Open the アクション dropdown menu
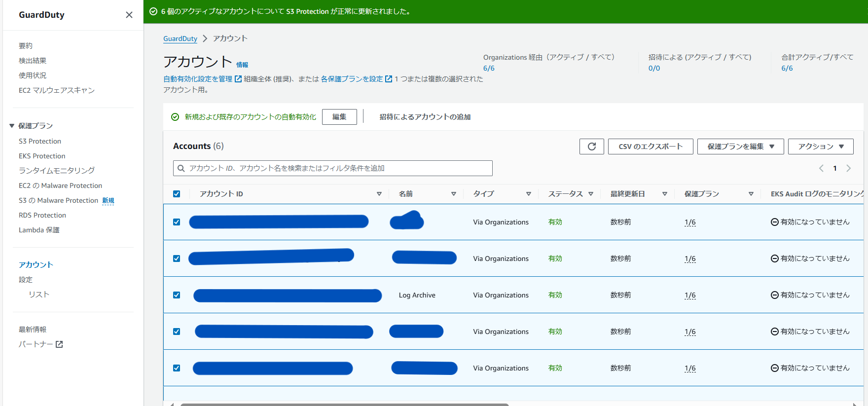Viewport: 868px width, 406px height. pyautogui.click(x=821, y=147)
